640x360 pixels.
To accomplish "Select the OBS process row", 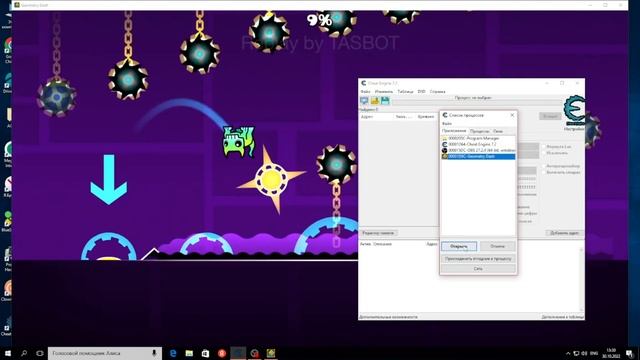I will click(x=478, y=151).
